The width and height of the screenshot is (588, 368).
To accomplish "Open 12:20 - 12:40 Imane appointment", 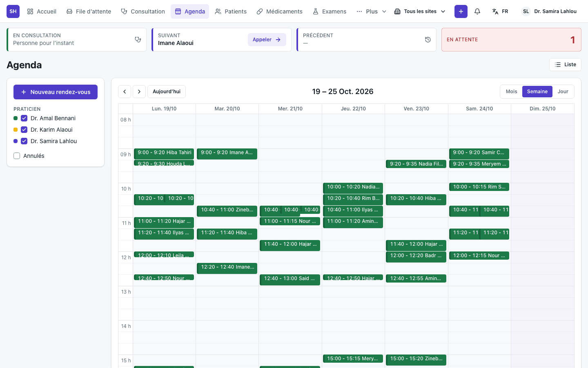I will click(227, 268).
